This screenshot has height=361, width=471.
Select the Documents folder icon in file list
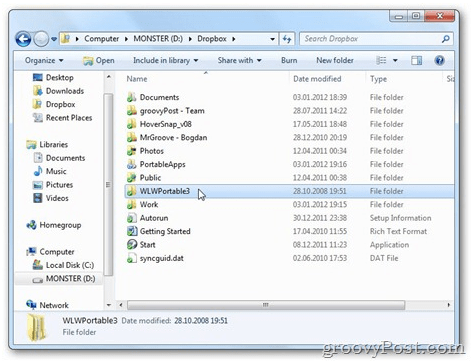132,97
